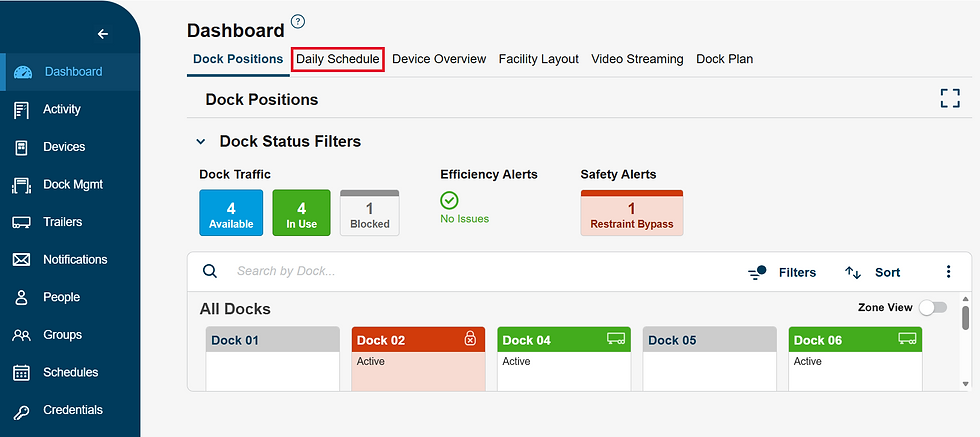Collapse sidebar with back arrow
Screen dimensions: 980x437
[x=102, y=34]
